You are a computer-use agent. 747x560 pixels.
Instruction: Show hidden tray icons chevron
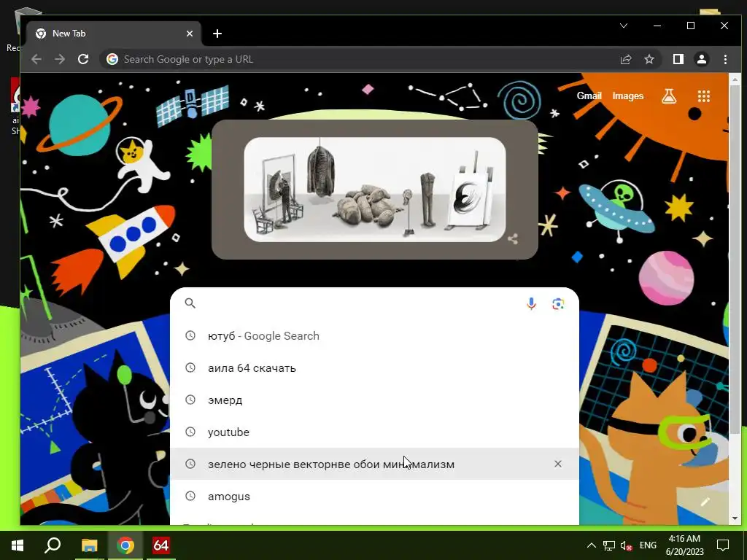591,545
